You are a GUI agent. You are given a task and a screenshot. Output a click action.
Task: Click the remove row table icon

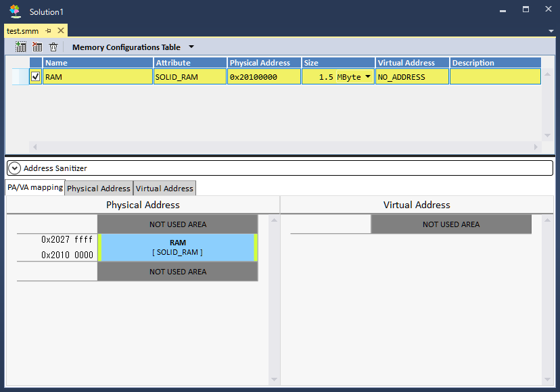point(37,47)
